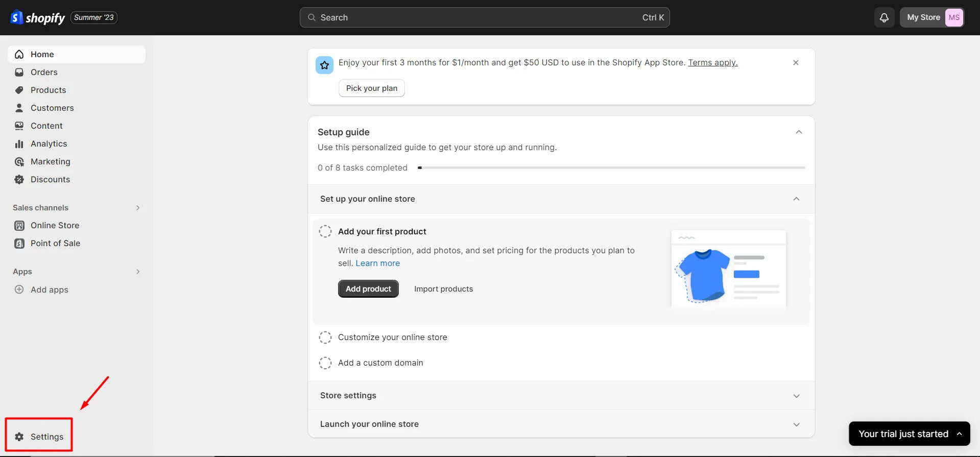Click the Settings label
980x457 pixels.
(47, 437)
